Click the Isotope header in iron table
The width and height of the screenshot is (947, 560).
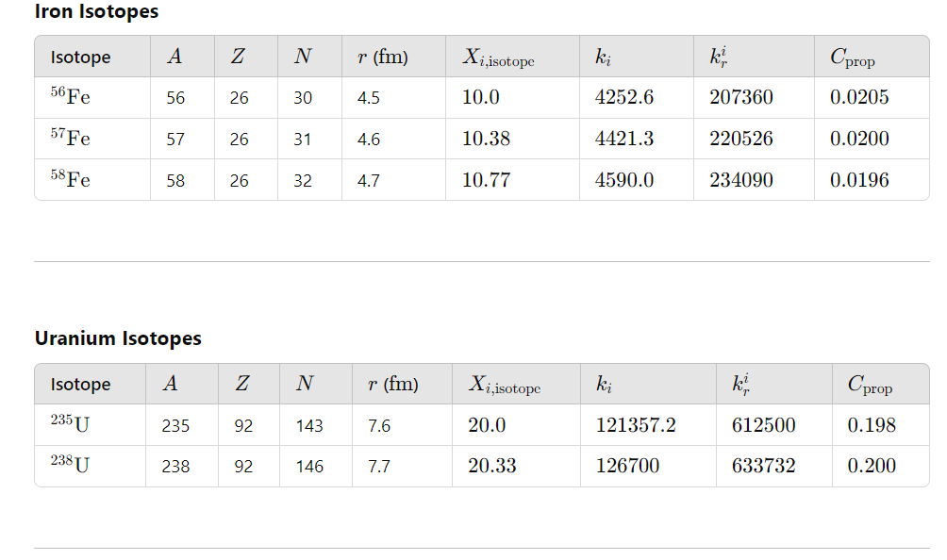tap(80, 58)
